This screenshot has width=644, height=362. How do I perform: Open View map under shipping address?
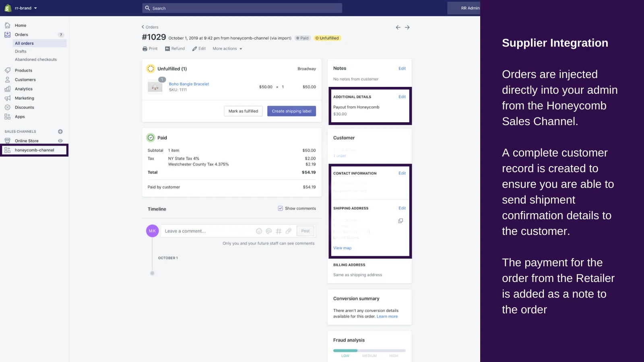pos(342,248)
